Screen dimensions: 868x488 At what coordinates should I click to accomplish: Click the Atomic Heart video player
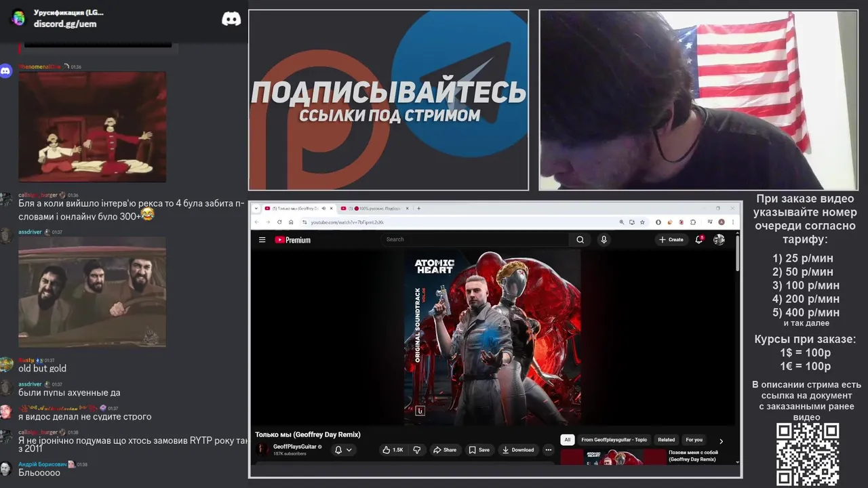(493, 338)
